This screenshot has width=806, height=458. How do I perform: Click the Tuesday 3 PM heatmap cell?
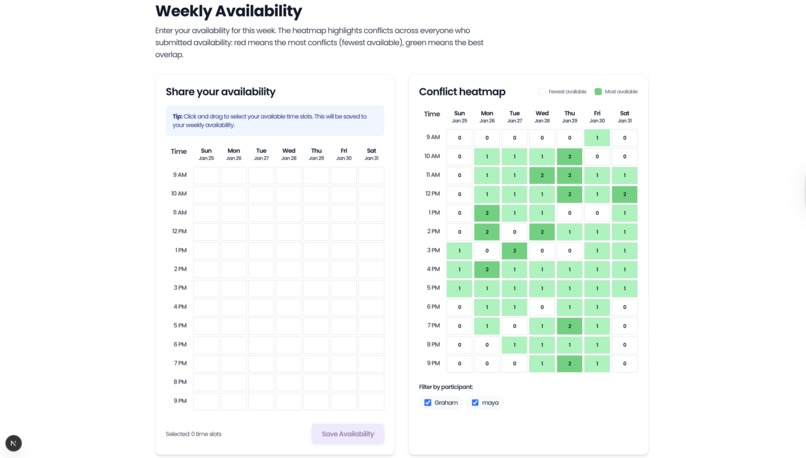(x=515, y=251)
